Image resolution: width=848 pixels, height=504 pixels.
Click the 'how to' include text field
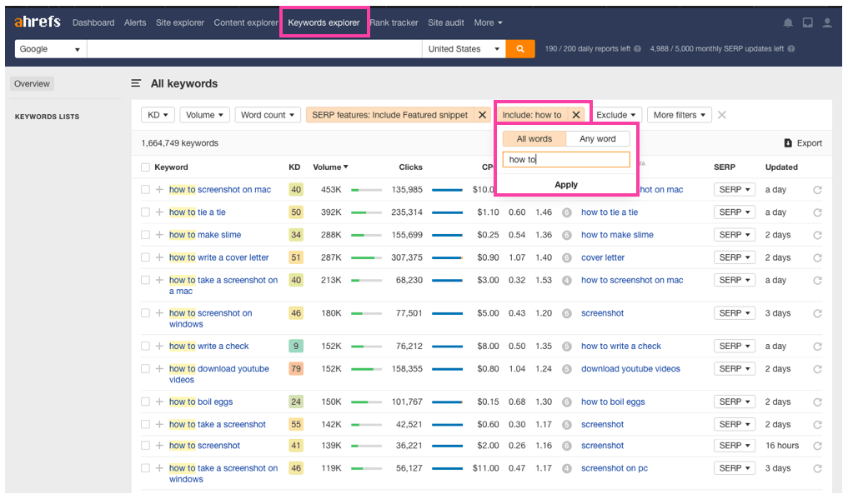pyautogui.click(x=566, y=159)
